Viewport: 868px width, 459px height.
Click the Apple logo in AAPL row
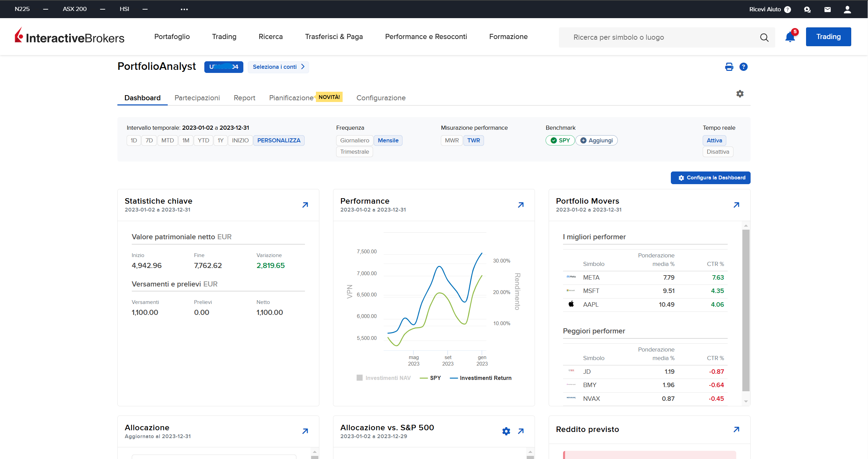coord(571,304)
